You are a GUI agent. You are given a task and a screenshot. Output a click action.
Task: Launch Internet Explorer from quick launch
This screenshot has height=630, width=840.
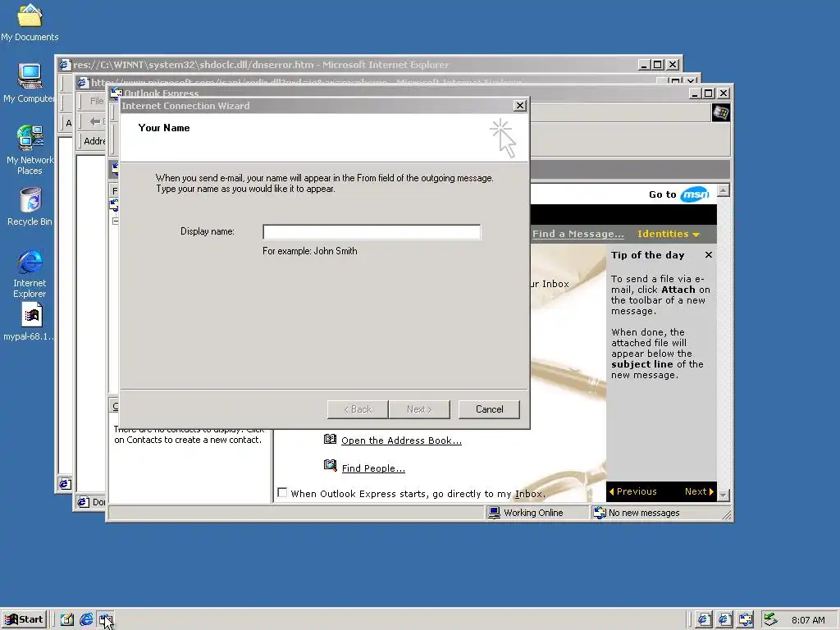click(86, 619)
